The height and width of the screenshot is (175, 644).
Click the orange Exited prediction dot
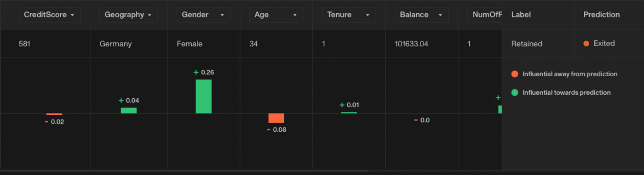(586, 44)
